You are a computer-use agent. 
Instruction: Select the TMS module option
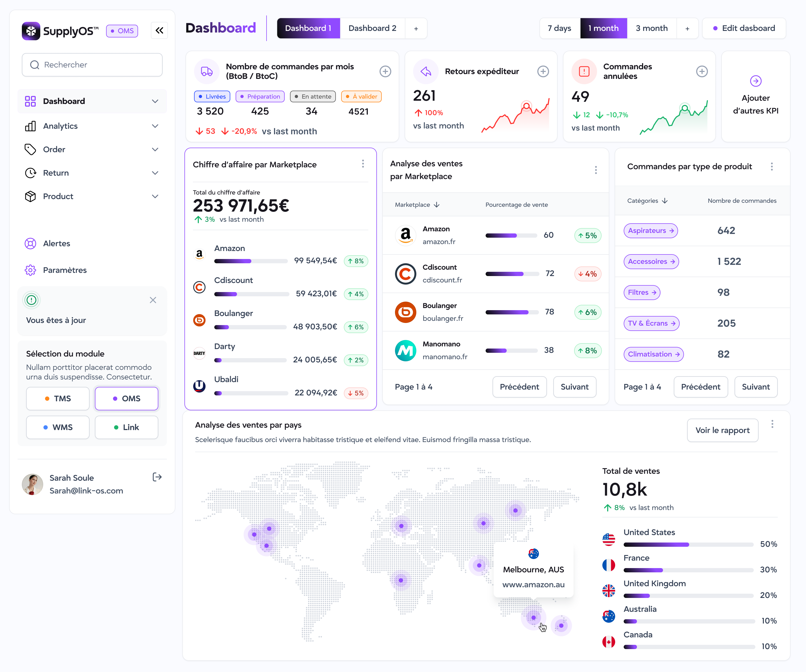58,398
